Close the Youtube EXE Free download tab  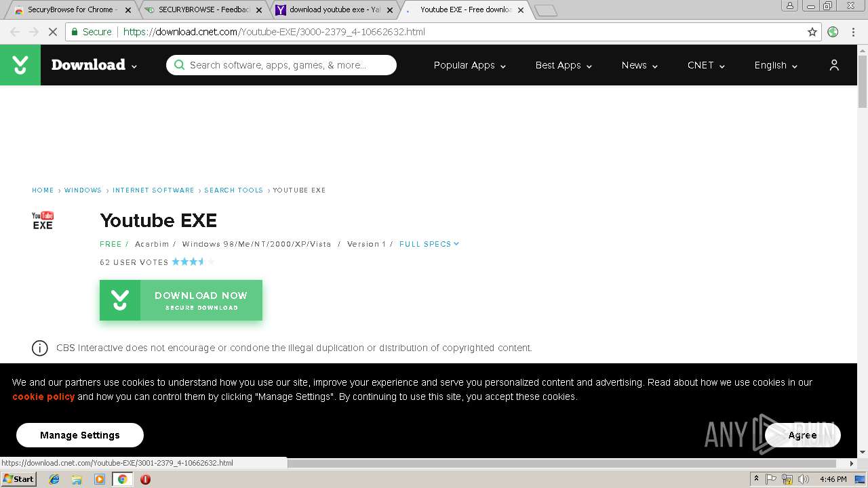pyautogui.click(x=521, y=10)
